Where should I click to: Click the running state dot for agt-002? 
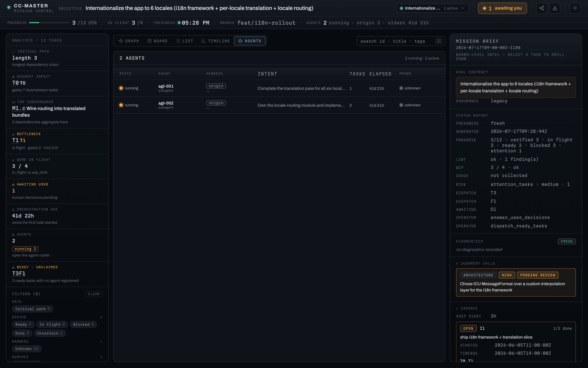pyautogui.click(x=121, y=105)
